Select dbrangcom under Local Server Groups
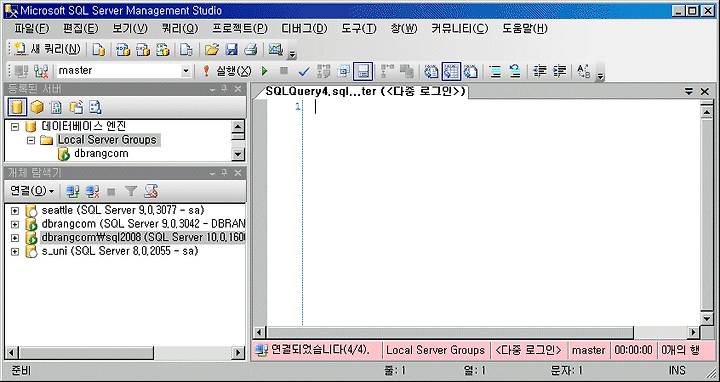Screen dimensions: 720x382 [x=101, y=153]
